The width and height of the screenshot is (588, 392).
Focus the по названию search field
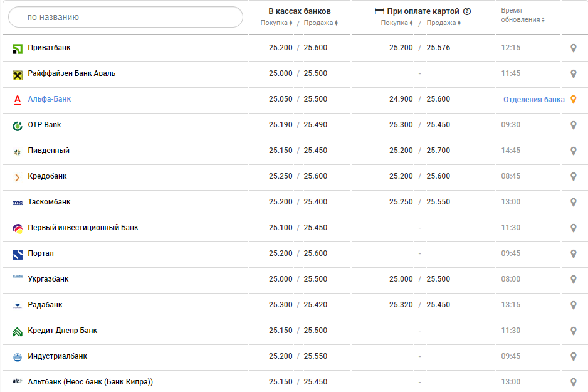point(125,17)
